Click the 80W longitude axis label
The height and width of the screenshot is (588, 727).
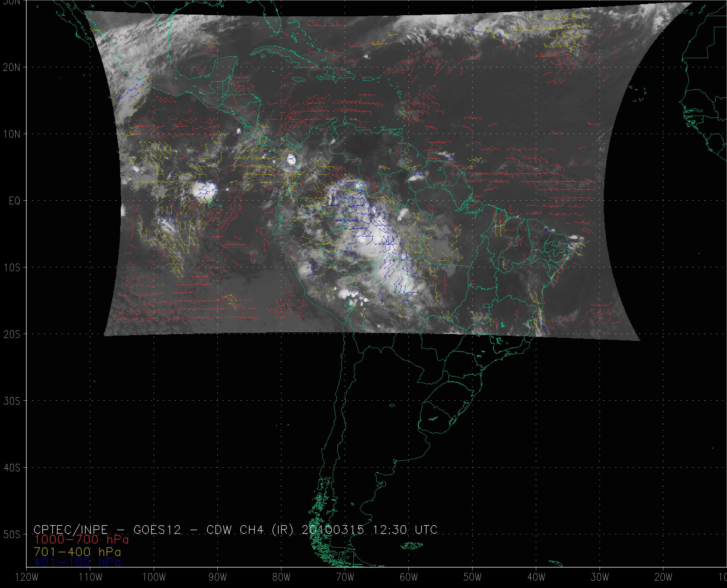pyautogui.click(x=281, y=577)
